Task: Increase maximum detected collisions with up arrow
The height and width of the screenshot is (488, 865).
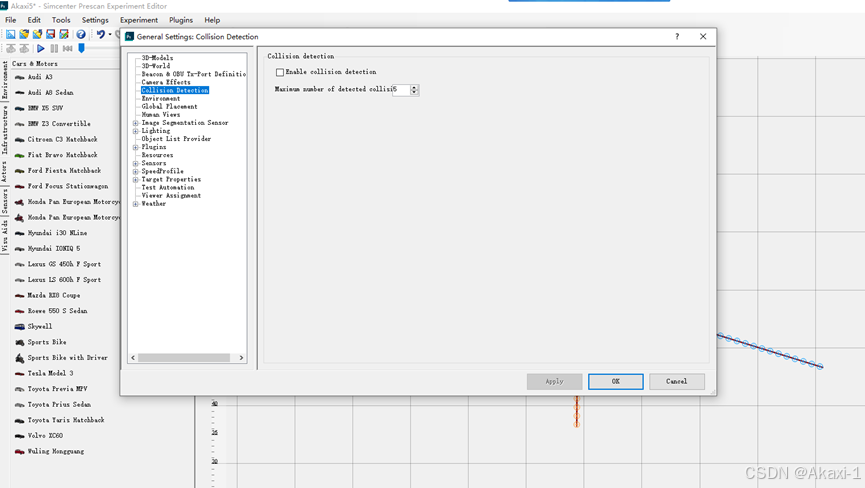Action: coord(414,87)
